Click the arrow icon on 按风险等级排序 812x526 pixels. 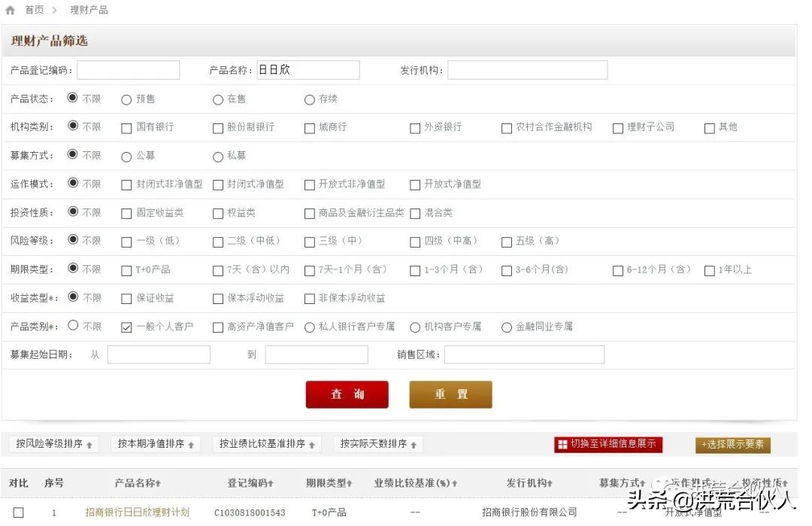click(x=90, y=444)
